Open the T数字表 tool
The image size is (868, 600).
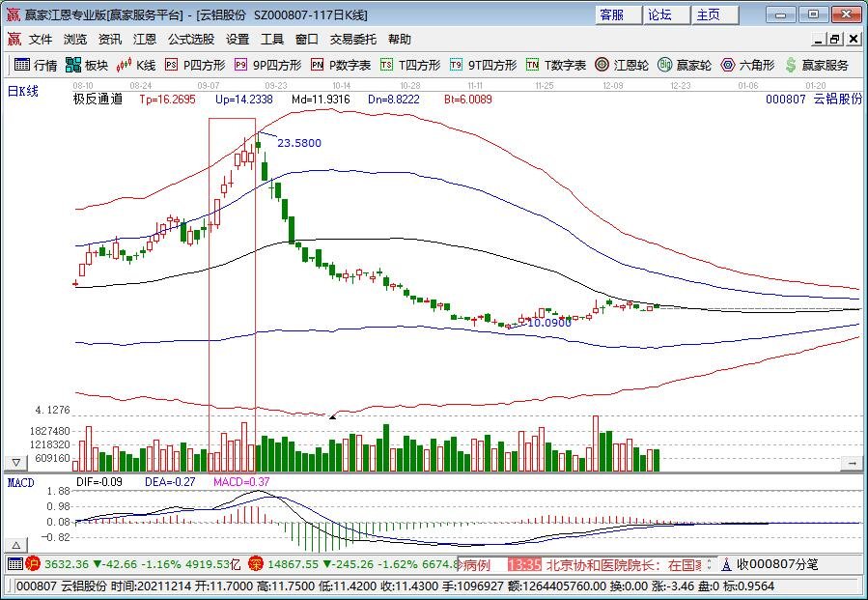(x=556, y=66)
